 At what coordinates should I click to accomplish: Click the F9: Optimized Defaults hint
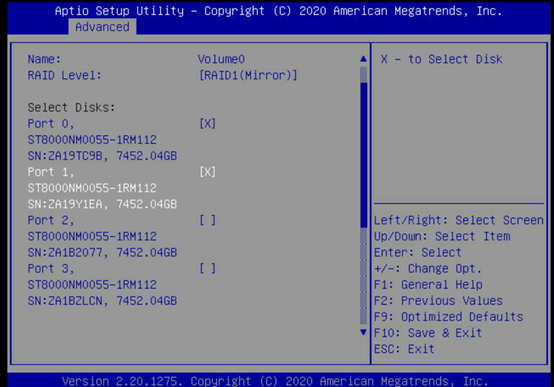[x=448, y=317]
